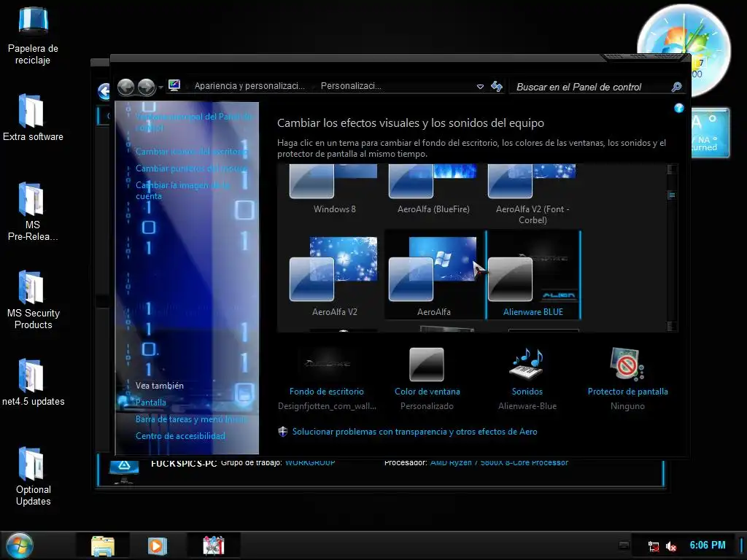
Task: Open the third pinned taskbar application
Action: point(213,545)
